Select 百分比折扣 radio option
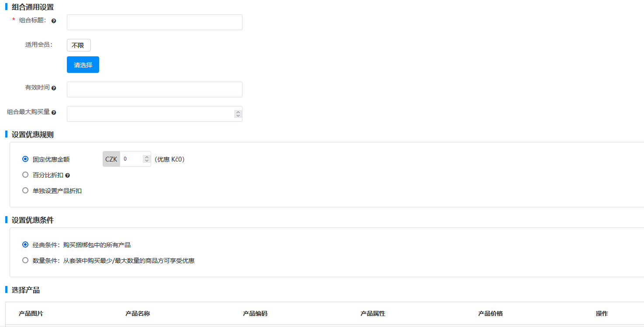644x327 pixels. (x=25, y=175)
